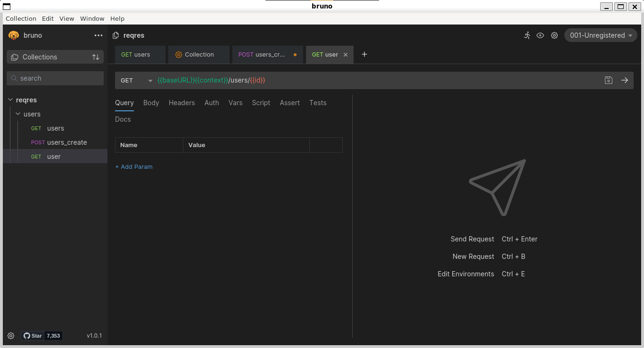Sort collections with the sort icon
644x348 pixels.
(x=96, y=57)
